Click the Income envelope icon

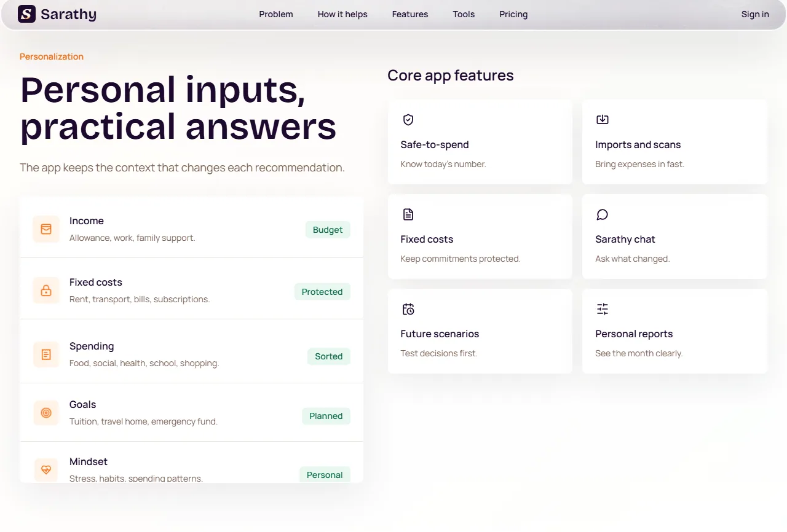click(46, 229)
